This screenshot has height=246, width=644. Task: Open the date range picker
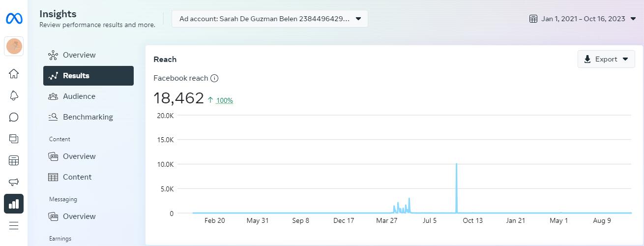pos(583,19)
